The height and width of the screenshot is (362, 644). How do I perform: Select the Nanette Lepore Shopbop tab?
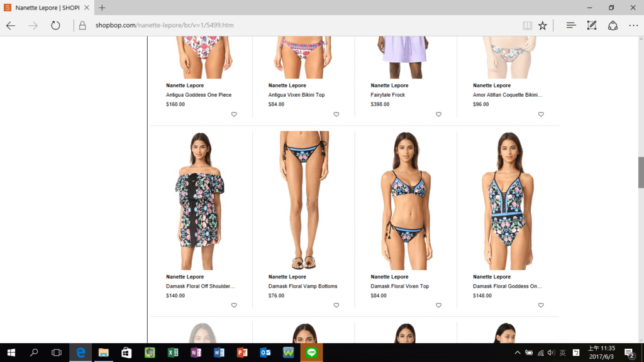pyautogui.click(x=47, y=8)
